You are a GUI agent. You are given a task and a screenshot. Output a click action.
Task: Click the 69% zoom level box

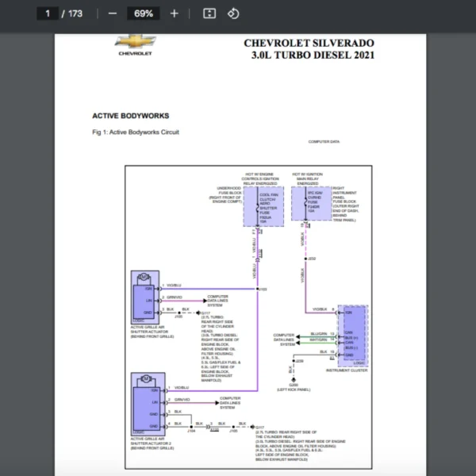tap(144, 13)
